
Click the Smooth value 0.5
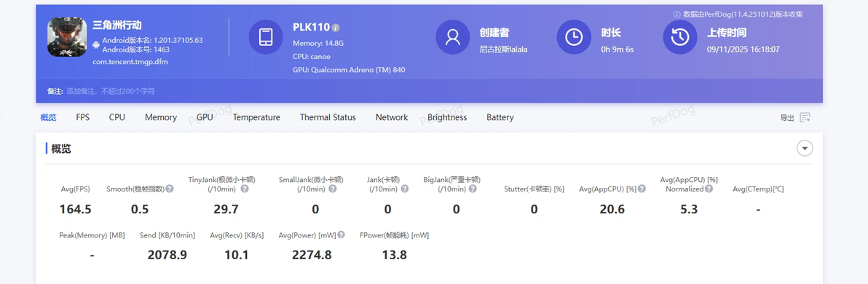[x=140, y=209]
